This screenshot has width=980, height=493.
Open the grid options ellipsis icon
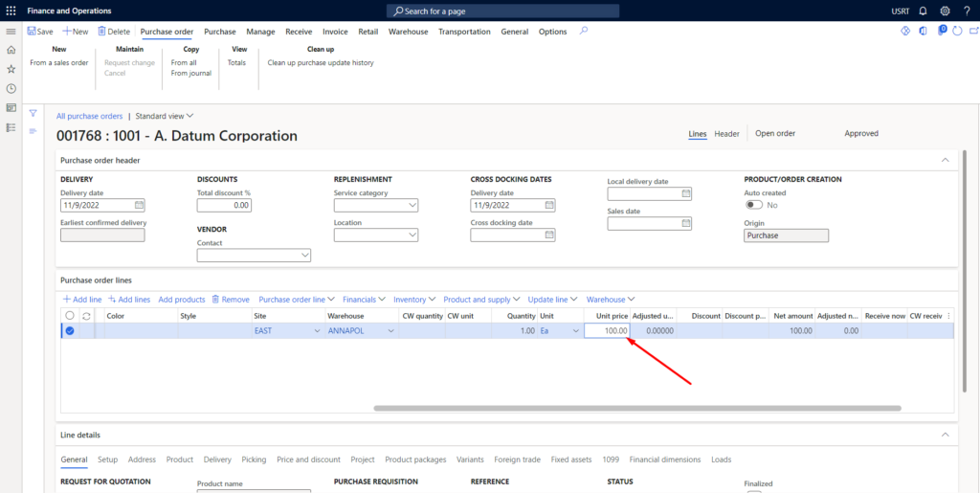[949, 316]
